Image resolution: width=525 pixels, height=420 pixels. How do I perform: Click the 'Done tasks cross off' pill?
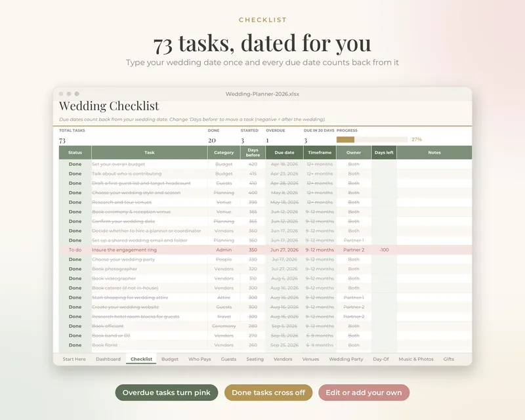pyautogui.click(x=268, y=392)
